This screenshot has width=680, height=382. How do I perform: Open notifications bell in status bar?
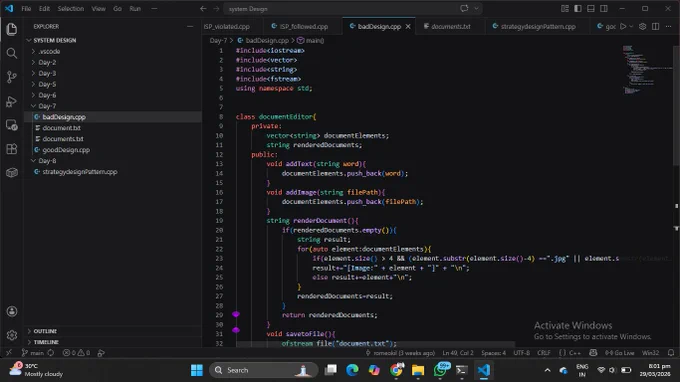point(671,353)
